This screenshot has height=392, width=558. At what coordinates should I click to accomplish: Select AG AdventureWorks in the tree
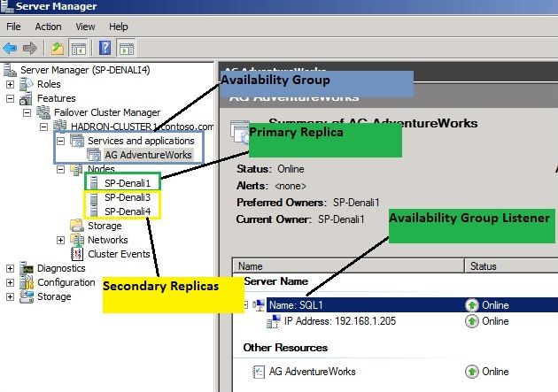coord(148,155)
